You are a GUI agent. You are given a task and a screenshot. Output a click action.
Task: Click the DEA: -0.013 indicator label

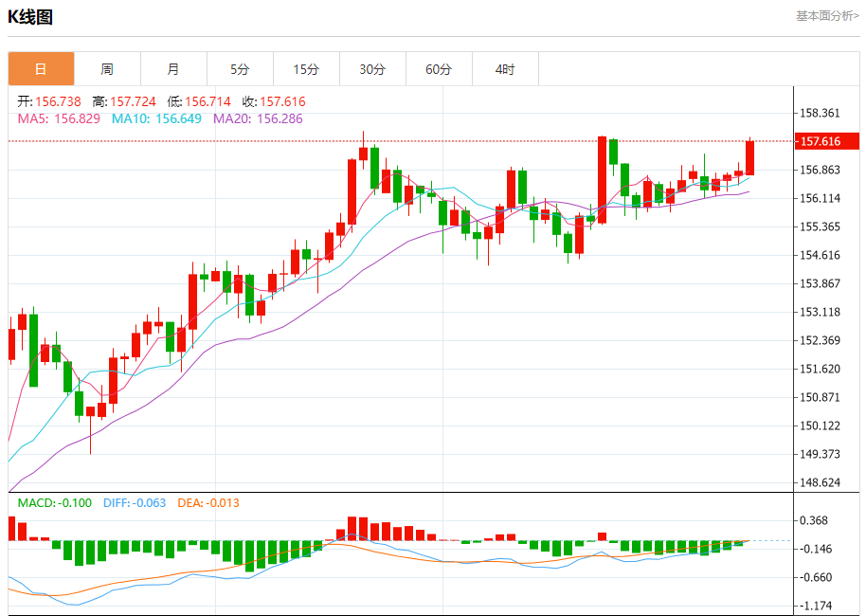pos(208,503)
